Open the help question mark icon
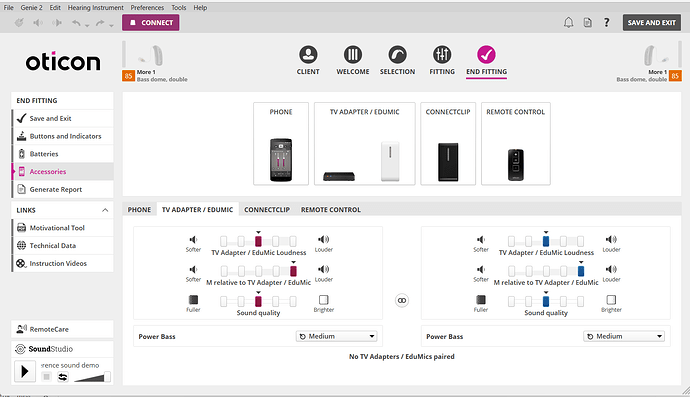Screen dimensions: 690x397 tap(606, 22)
